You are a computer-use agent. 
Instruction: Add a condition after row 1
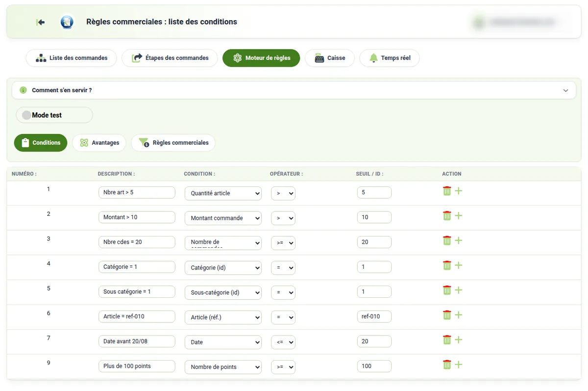click(x=459, y=191)
